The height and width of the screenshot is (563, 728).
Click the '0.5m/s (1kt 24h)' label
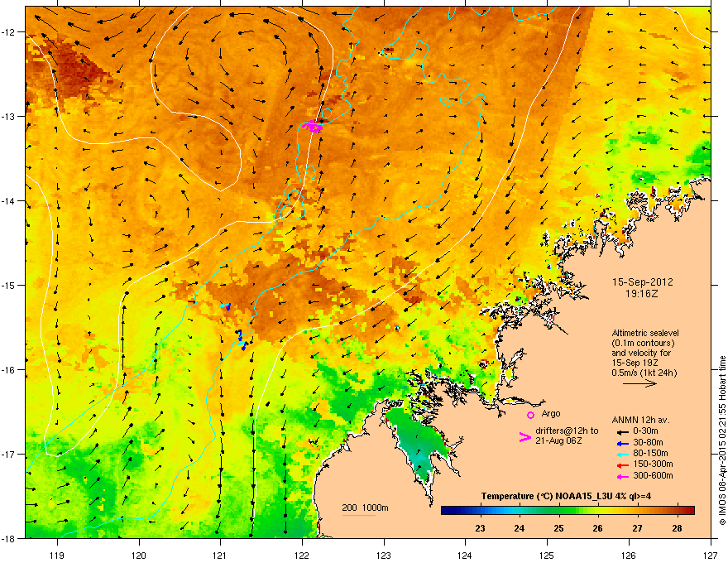[644, 373]
